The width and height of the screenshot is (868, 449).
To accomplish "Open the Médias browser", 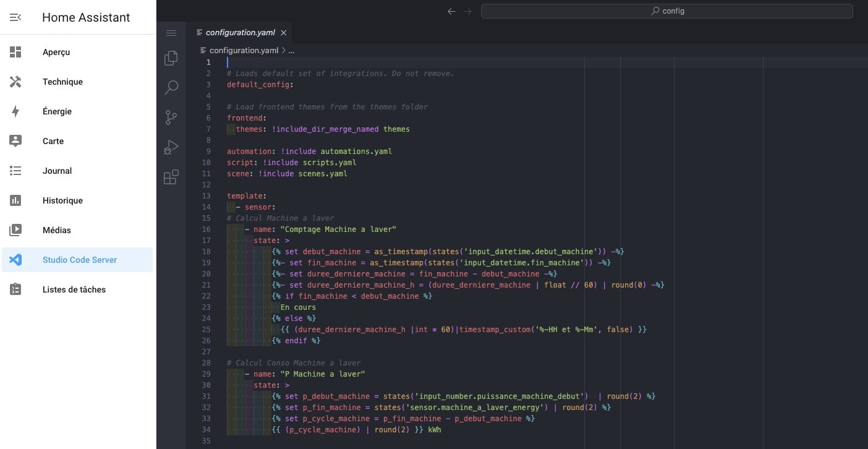I will (57, 231).
